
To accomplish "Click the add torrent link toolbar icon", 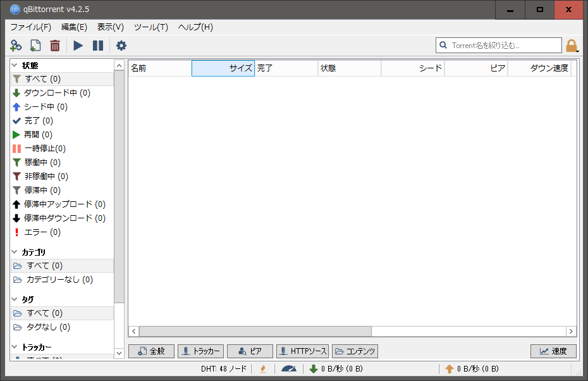I will click(x=16, y=46).
